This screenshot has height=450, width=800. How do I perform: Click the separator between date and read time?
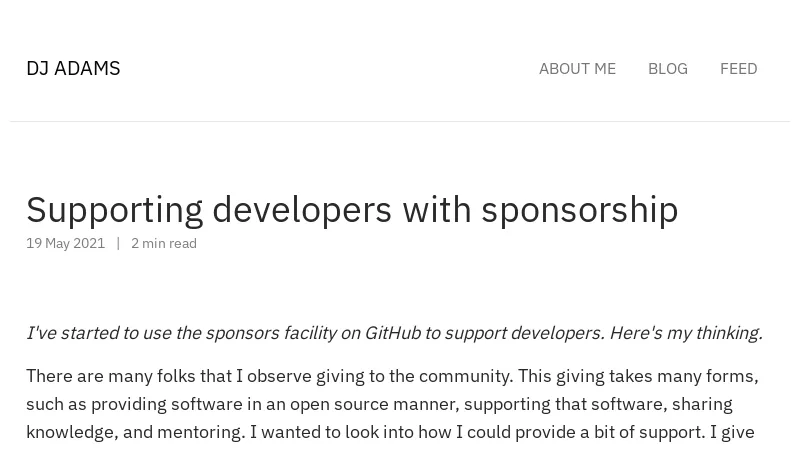pyautogui.click(x=118, y=243)
